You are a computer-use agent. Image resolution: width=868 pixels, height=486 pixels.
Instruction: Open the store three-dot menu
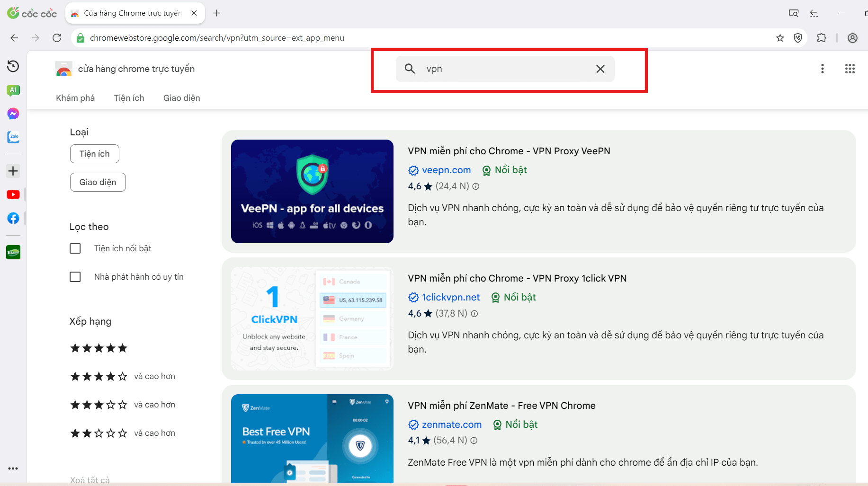(x=823, y=69)
